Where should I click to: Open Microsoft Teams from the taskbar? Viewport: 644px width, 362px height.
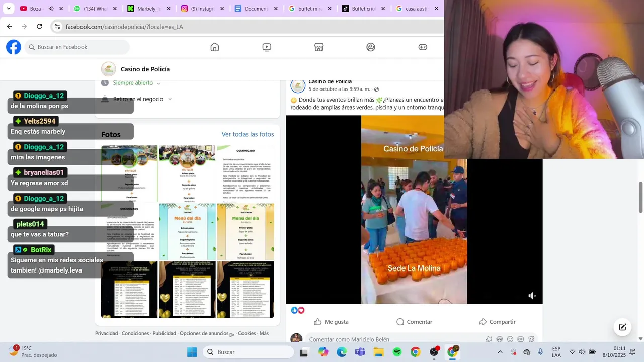tap(360, 352)
